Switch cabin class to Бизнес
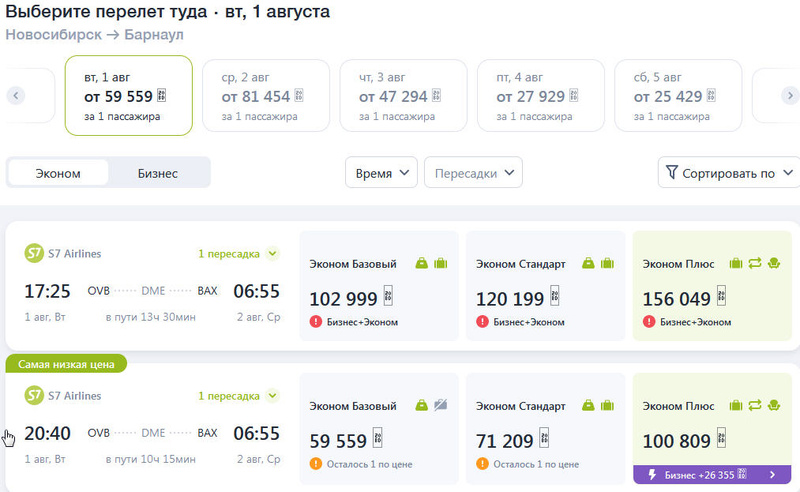800x492 pixels. pos(158,173)
